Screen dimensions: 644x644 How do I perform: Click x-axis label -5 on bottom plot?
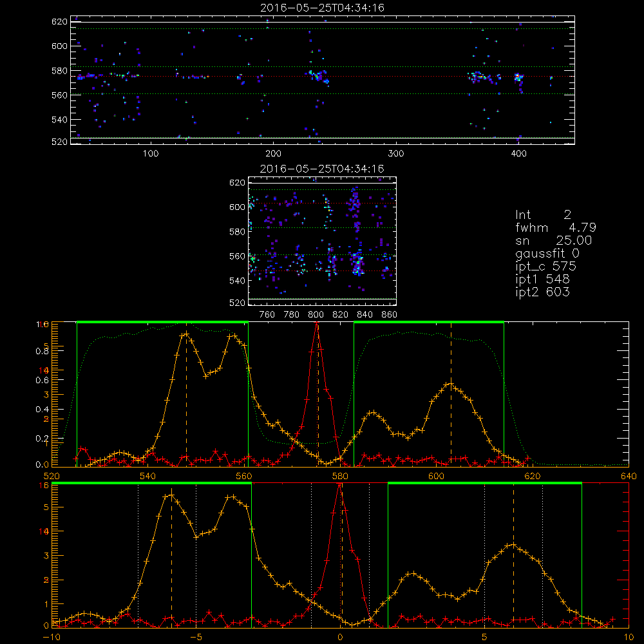(196, 638)
